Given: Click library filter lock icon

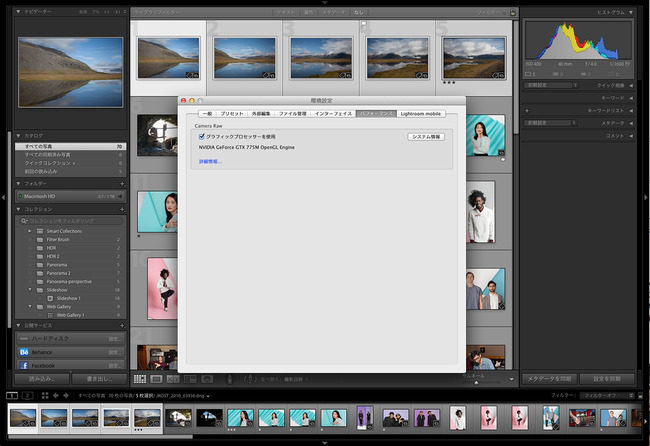Looking at the screenshot, I should tap(513, 12).
